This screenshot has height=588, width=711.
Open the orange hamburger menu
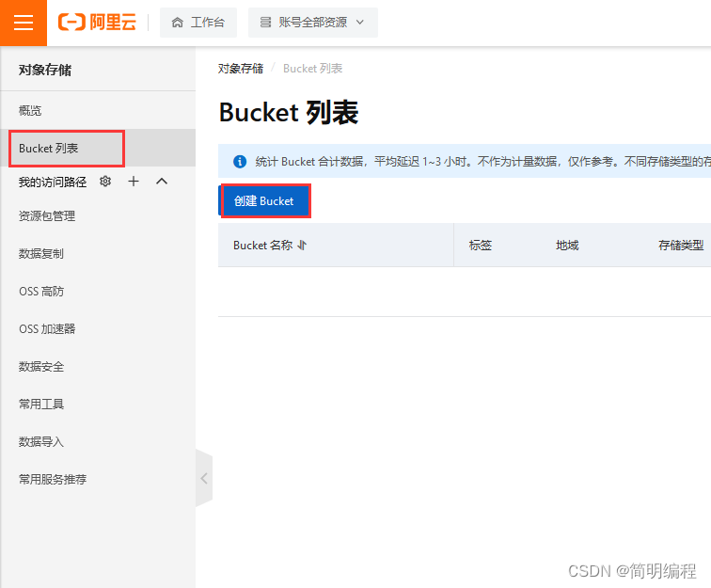coord(24,23)
